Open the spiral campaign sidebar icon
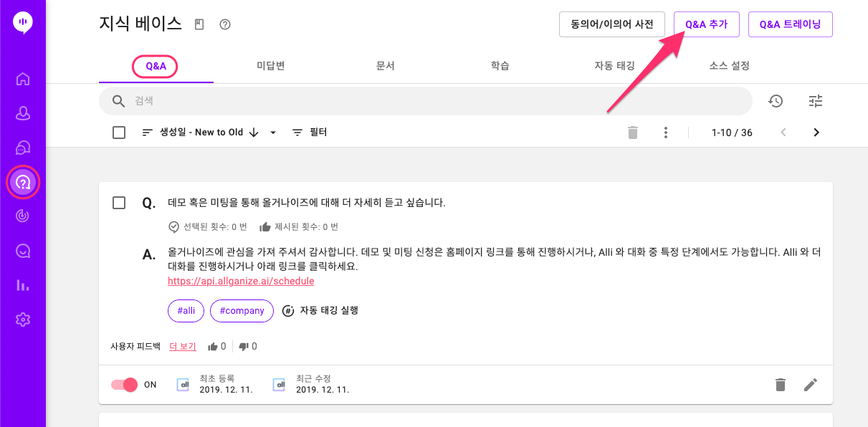868x427 pixels. pyautogui.click(x=23, y=216)
